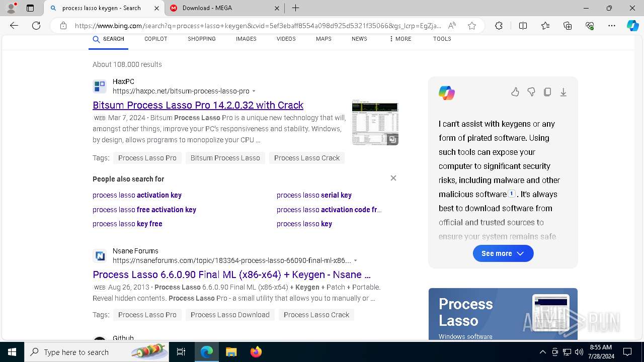The width and height of the screenshot is (644, 362).
Task: Search process lasso serial key
Action: (314, 195)
